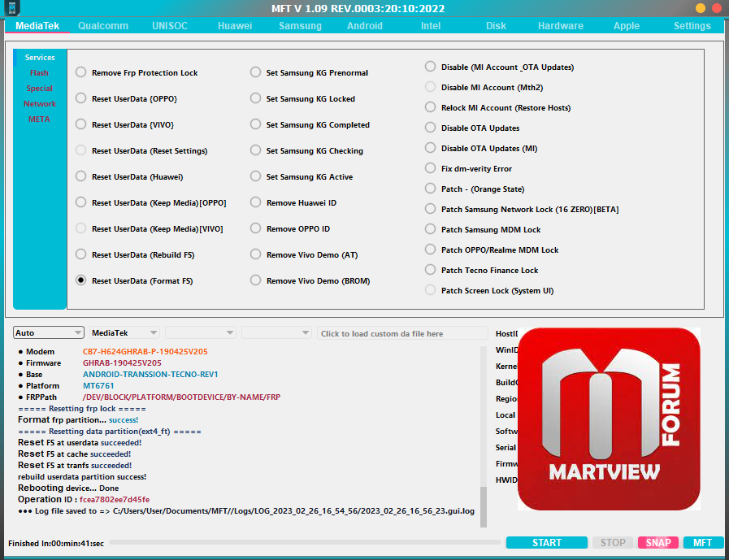The height and width of the screenshot is (560, 729).
Task: Open the MediaTek brand dropdown
Action: point(124,332)
